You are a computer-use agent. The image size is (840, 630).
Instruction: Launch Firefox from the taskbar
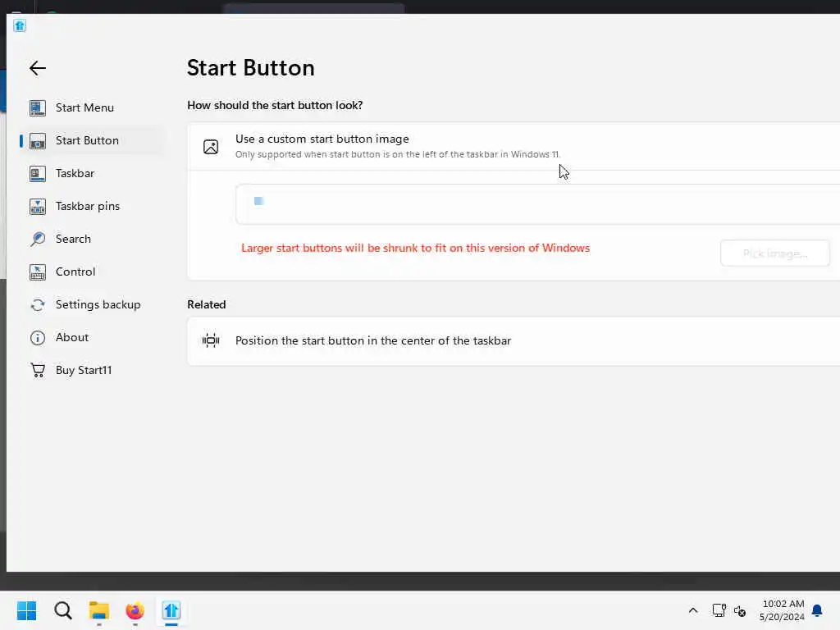pos(135,610)
